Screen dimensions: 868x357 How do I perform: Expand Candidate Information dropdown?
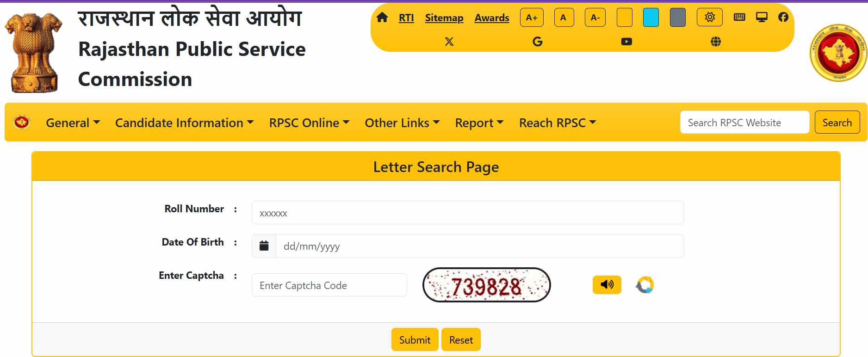click(184, 123)
